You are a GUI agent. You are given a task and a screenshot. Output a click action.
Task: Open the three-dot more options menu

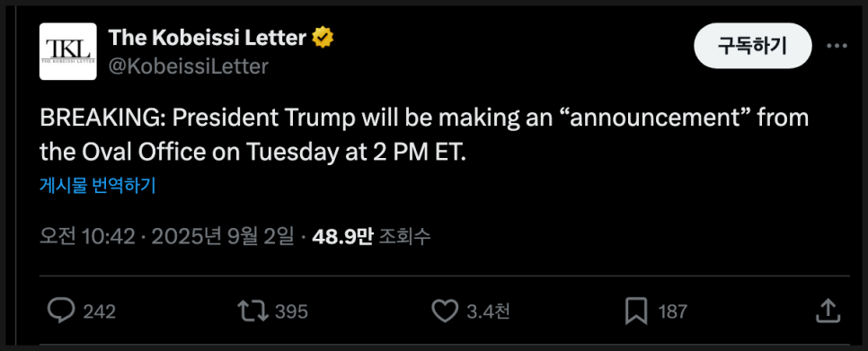pos(837,46)
